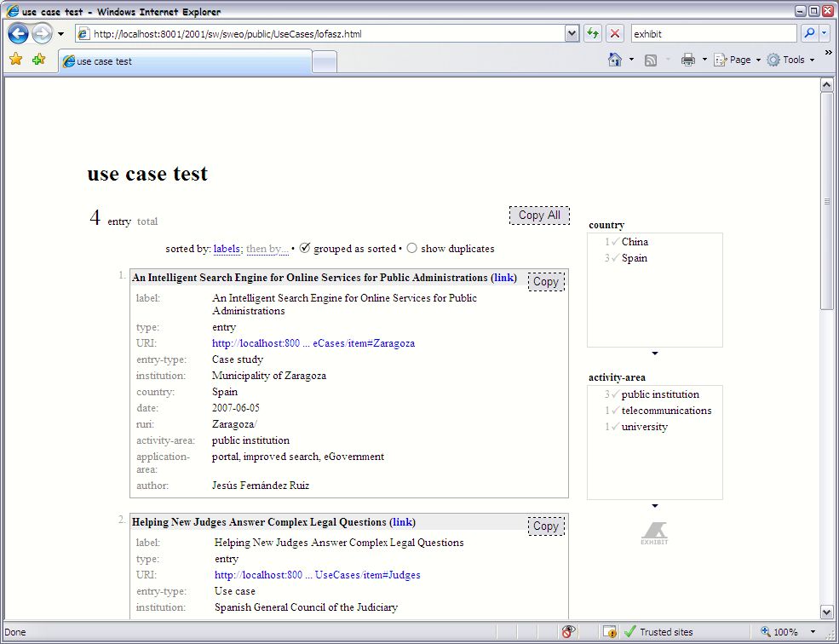839x644 pixels.
Task: Toggle the 'grouped as sorted' checkbox
Action: coord(306,249)
